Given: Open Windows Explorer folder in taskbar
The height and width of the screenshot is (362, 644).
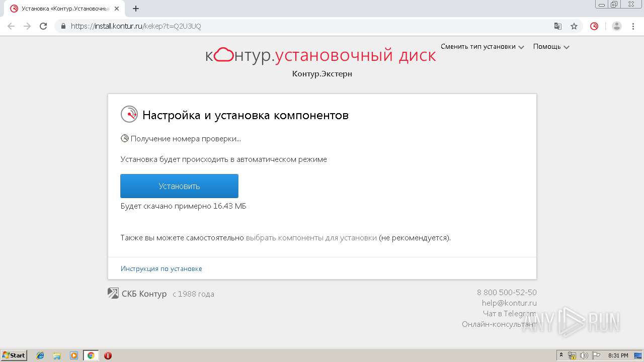Looking at the screenshot, I should coord(57,355).
